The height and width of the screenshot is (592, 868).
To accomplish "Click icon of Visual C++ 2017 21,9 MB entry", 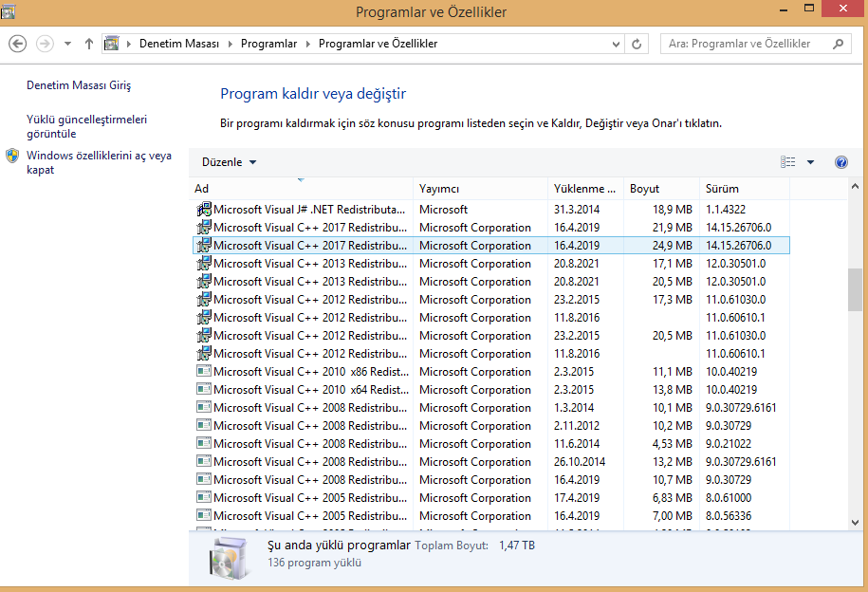I will pyautogui.click(x=204, y=227).
